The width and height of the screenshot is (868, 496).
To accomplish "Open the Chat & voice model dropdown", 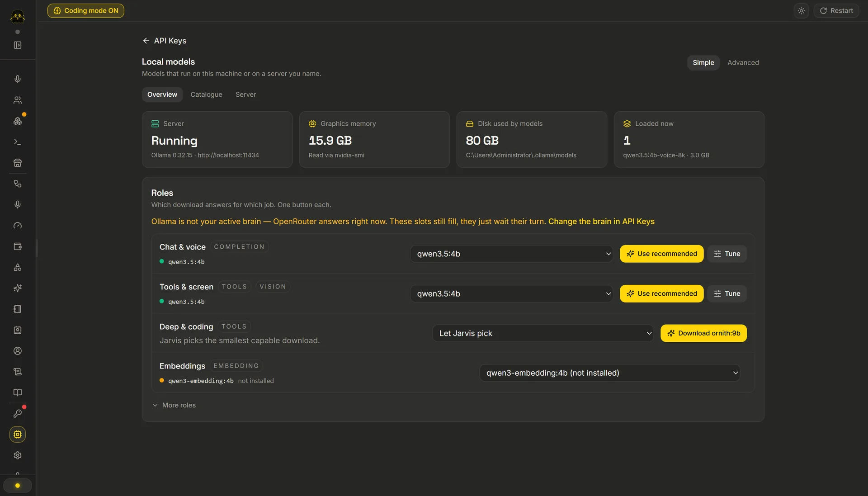I will pos(512,254).
